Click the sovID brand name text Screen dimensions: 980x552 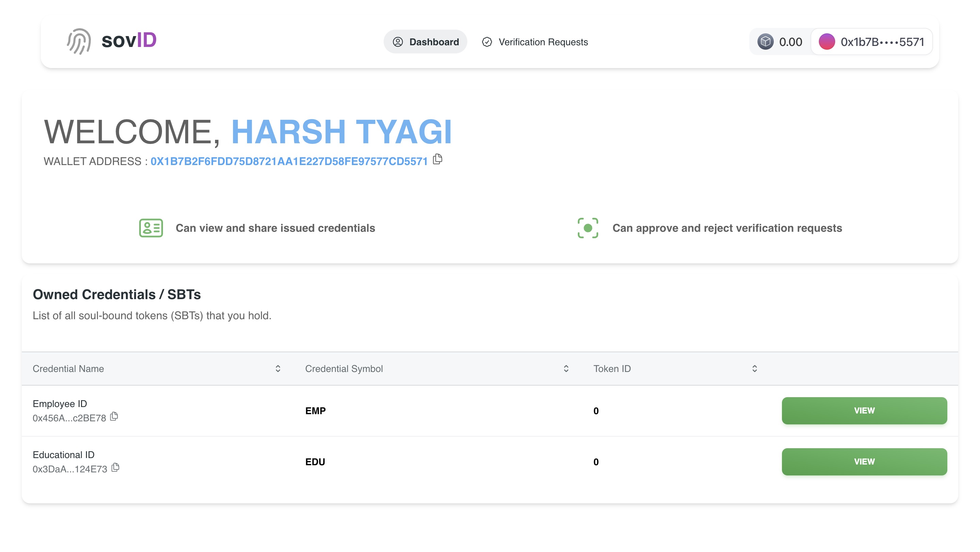[x=129, y=40]
